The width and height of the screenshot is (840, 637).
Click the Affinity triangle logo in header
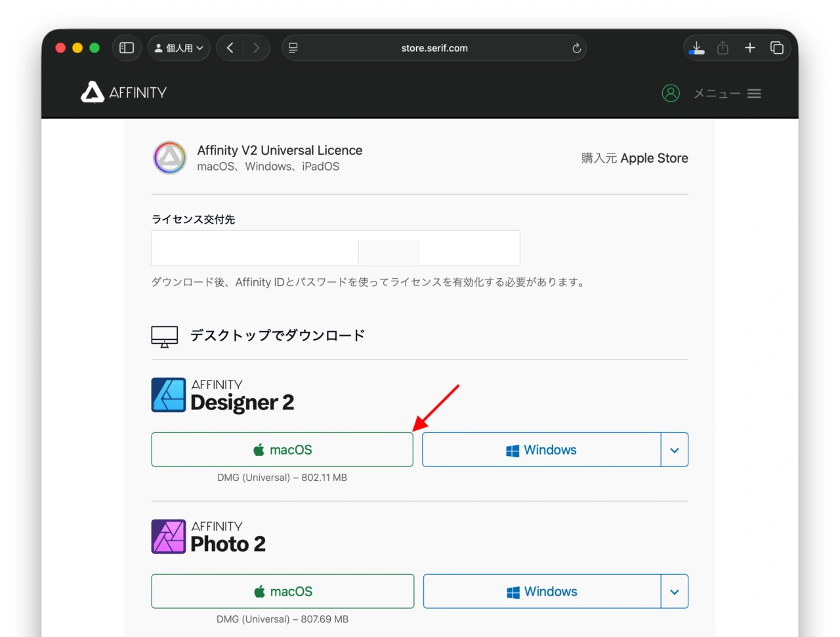[x=92, y=92]
